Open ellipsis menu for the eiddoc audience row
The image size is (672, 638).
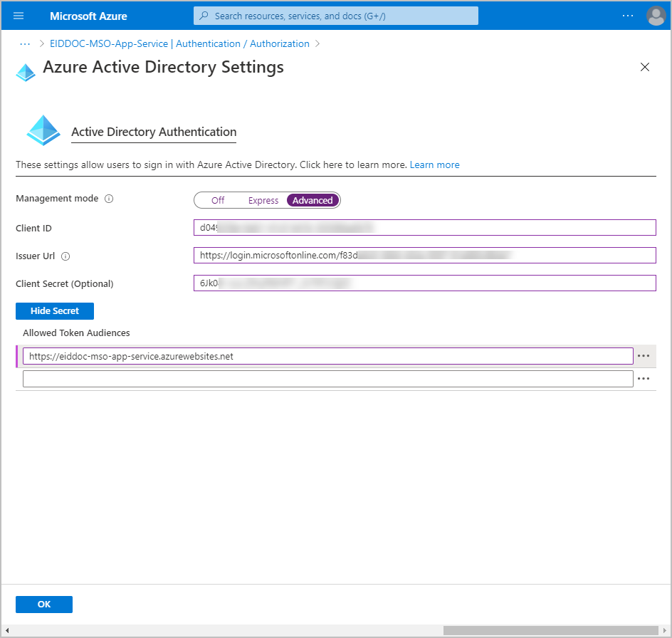(644, 356)
